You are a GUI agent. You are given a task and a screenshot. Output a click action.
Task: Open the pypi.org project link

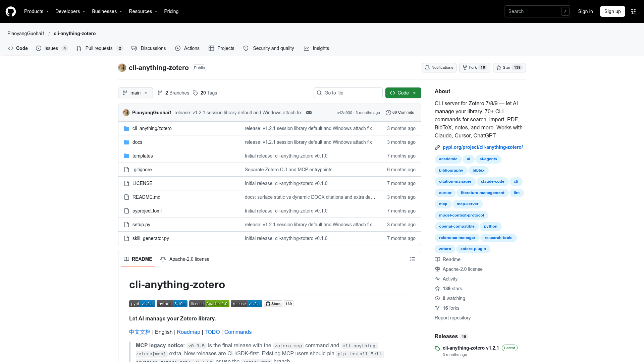pyautogui.click(x=483, y=147)
